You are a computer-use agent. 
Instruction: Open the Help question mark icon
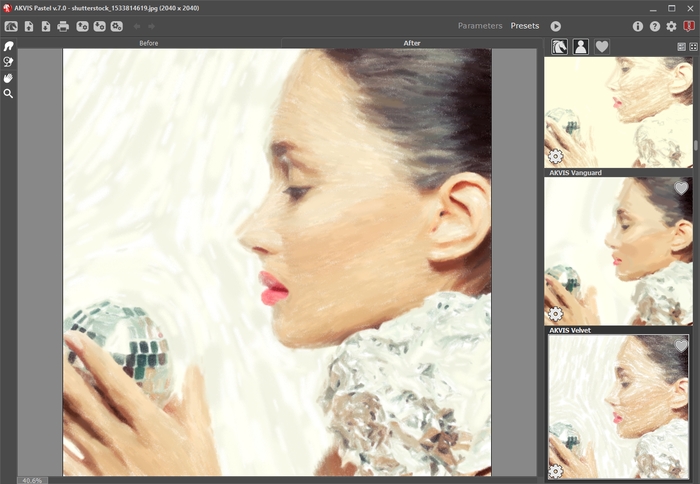coord(654,26)
